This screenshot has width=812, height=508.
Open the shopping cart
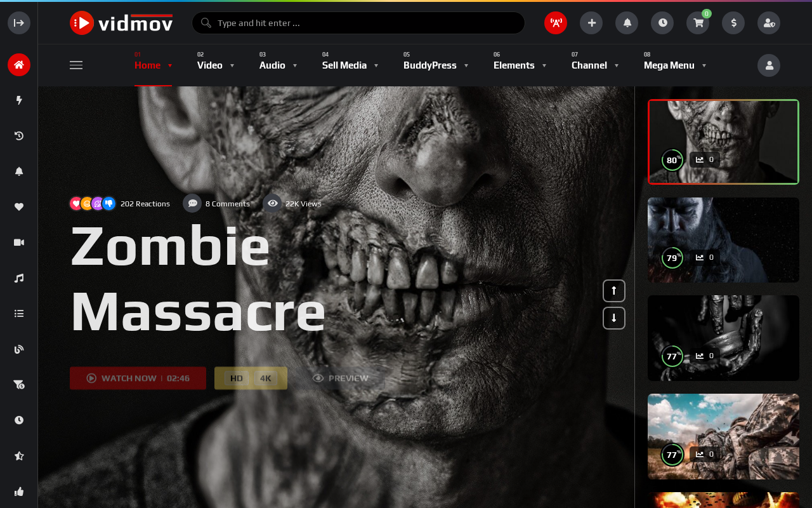click(698, 23)
